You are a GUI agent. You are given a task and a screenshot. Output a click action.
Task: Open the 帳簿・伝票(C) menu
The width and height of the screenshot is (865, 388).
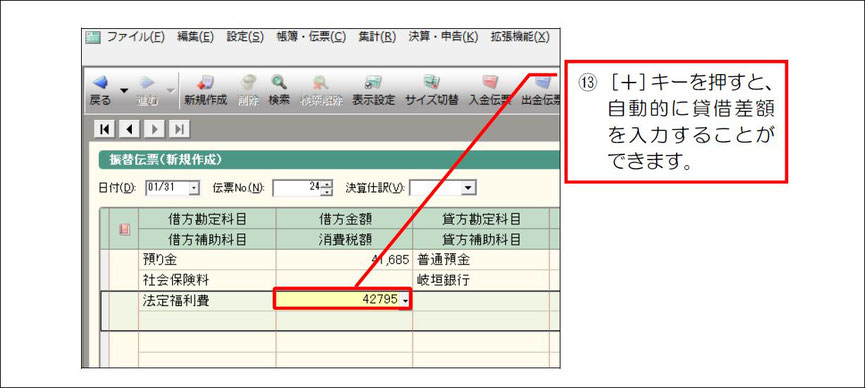pos(311,37)
